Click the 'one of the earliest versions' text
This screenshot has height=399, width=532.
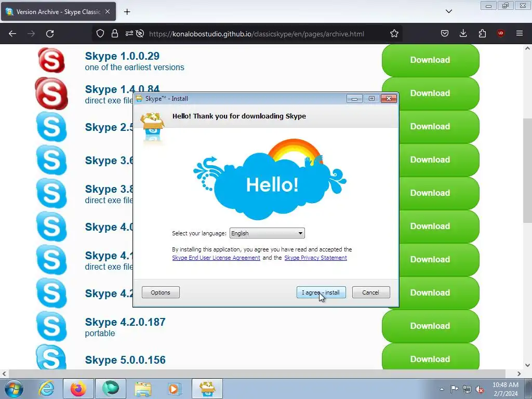tap(135, 68)
